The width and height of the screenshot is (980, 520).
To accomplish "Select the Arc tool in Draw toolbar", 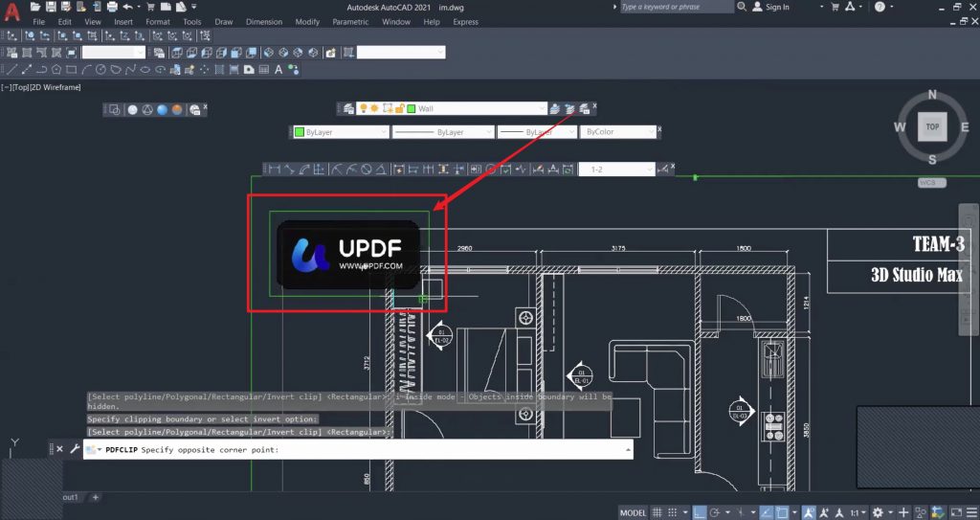I will coord(86,70).
